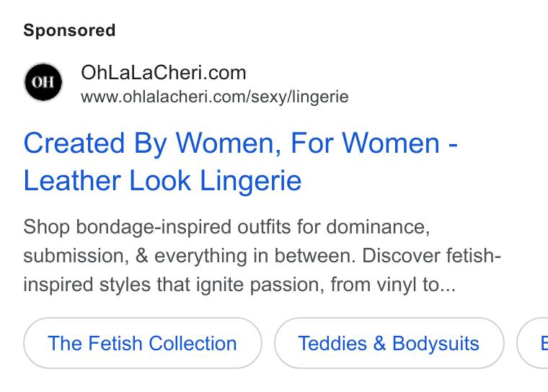This screenshot has width=548, height=392.
Task: Open the OhLaLaCheri.com site name
Action: pyautogui.click(x=164, y=73)
